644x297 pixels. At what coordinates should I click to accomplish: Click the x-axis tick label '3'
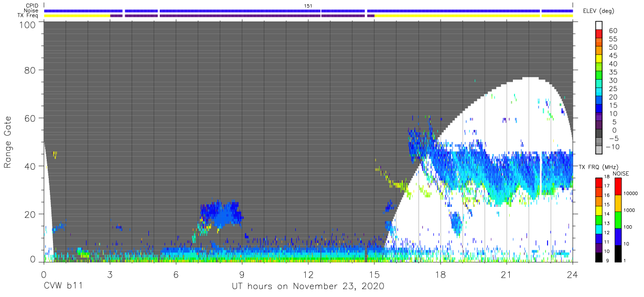point(110,274)
